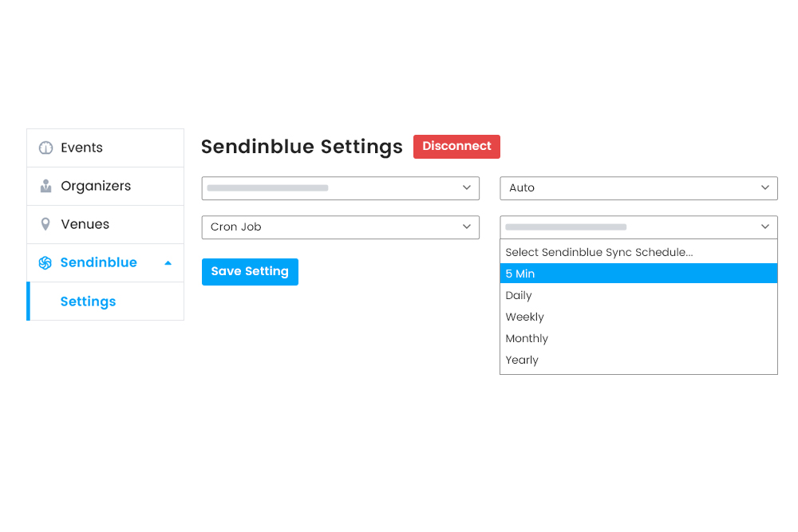The width and height of the screenshot is (798, 532).
Task: Click the sync schedule dropdown chevron
Action: (764, 227)
